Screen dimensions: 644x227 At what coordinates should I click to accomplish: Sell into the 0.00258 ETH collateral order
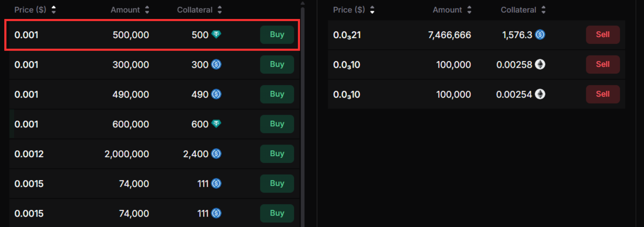603,64
